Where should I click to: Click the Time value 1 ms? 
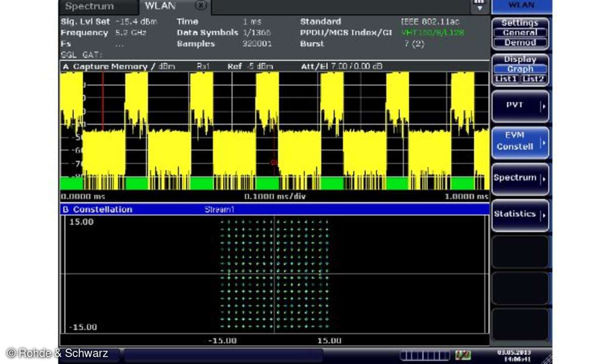pyautogui.click(x=252, y=22)
